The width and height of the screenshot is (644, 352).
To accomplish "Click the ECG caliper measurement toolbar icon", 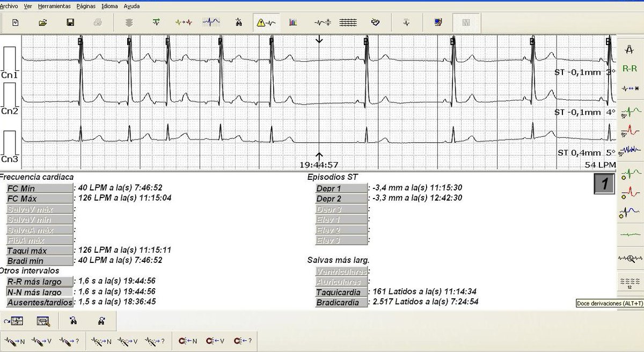I will 323,23.
